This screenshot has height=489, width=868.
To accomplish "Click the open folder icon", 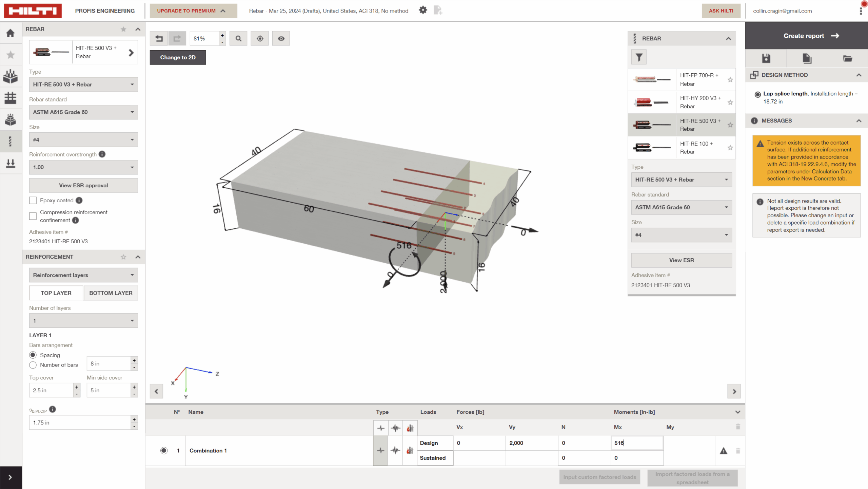I will (847, 58).
